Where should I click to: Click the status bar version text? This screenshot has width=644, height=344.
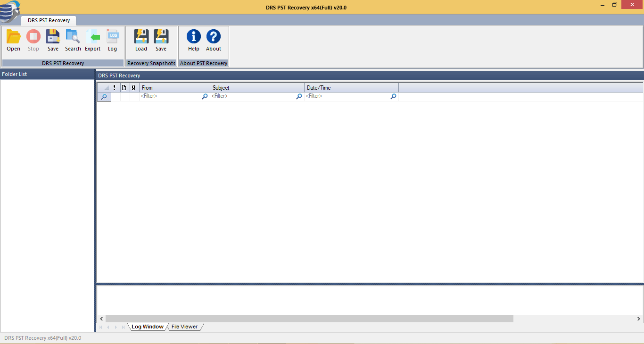pos(42,338)
